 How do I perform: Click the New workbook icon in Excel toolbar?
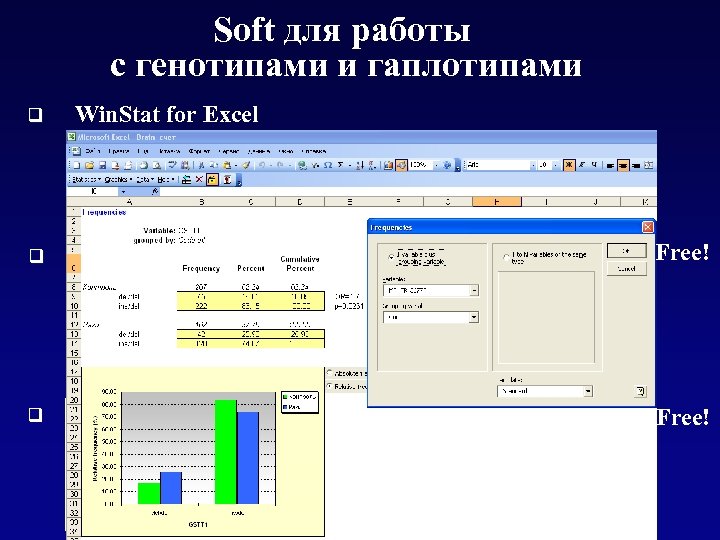click(x=77, y=165)
